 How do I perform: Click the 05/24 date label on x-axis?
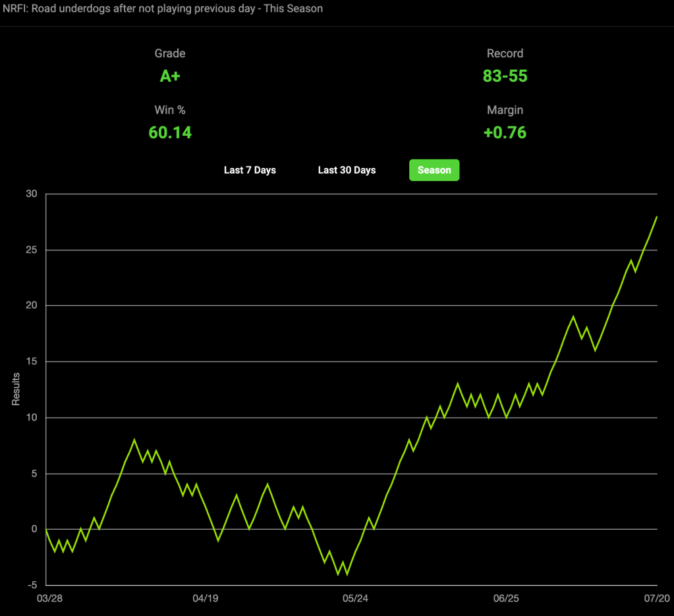tap(356, 598)
